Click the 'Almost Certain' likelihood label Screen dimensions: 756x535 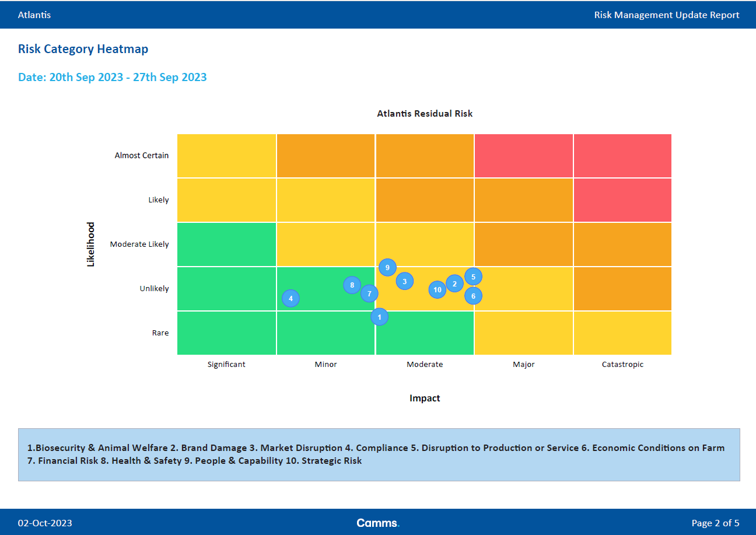(x=142, y=155)
